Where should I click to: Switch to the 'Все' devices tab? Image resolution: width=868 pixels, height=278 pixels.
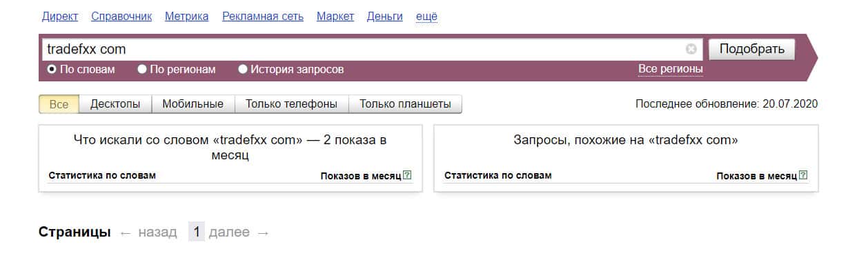coord(59,104)
